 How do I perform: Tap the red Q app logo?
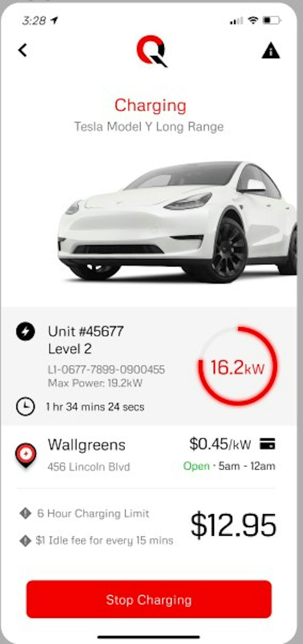tap(151, 51)
